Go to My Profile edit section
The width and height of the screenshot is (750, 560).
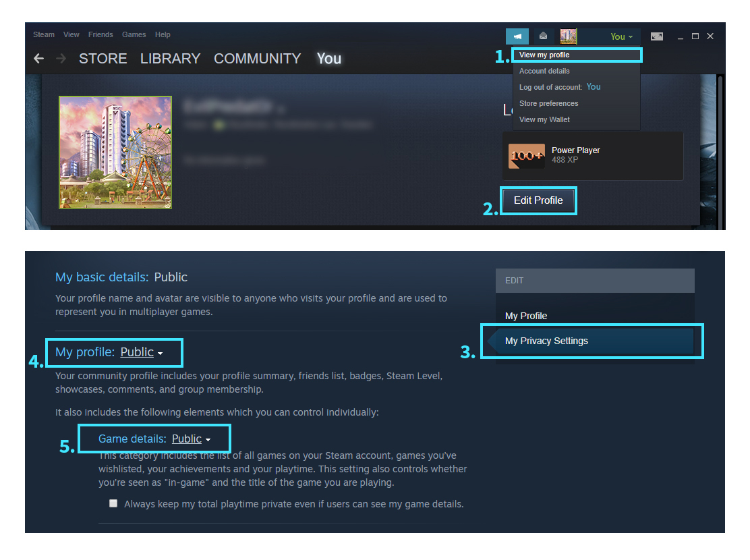tap(525, 316)
